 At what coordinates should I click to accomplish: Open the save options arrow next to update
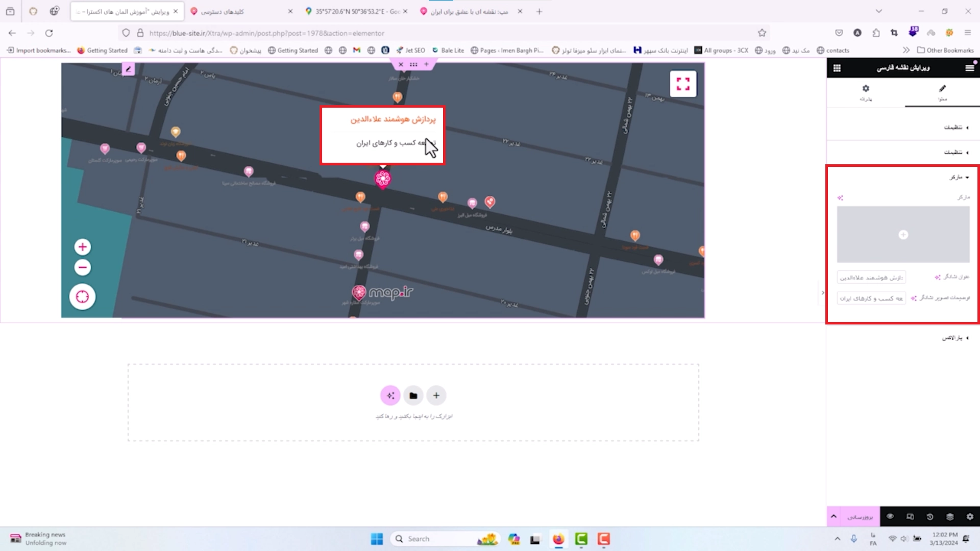[x=834, y=517]
